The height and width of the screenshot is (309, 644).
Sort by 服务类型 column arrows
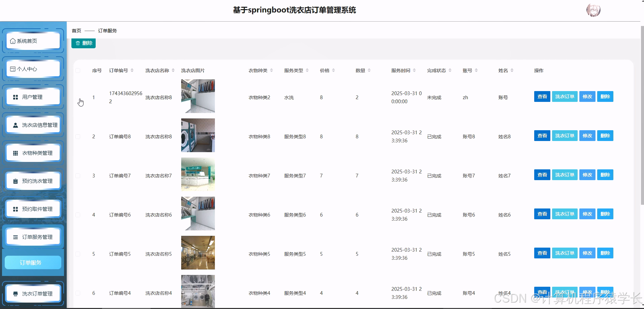coord(307,71)
